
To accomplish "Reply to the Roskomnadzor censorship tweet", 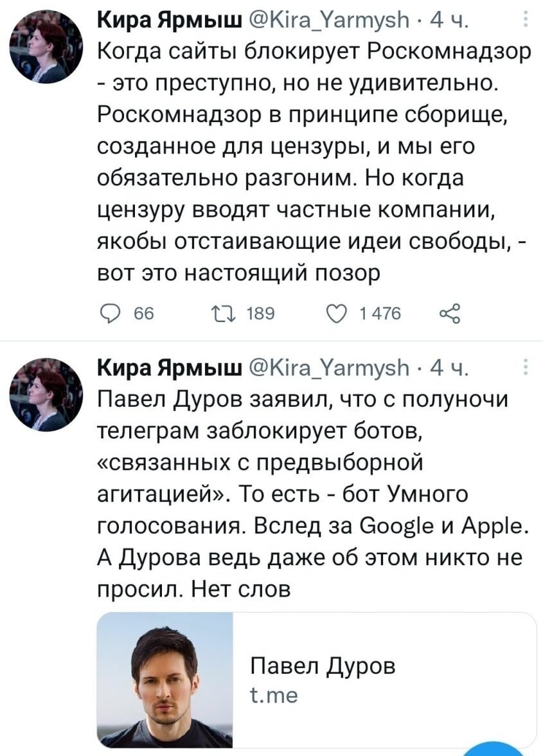I will (x=109, y=314).
